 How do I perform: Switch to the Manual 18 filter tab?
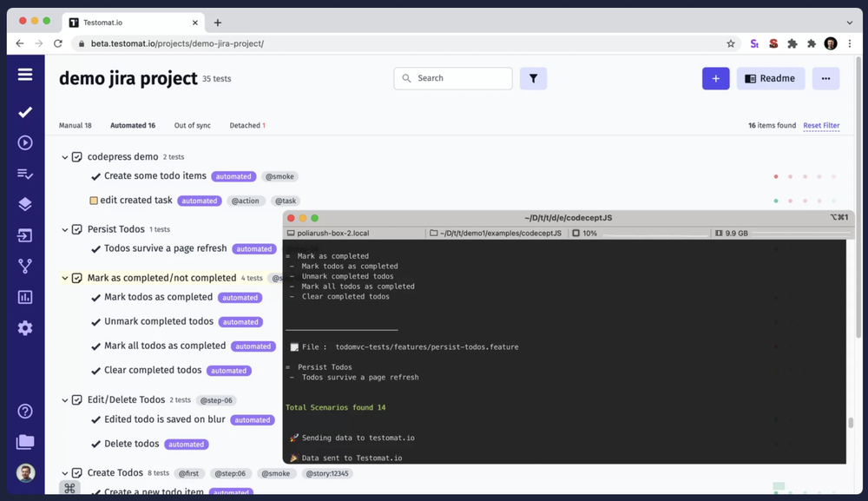point(76,125)
